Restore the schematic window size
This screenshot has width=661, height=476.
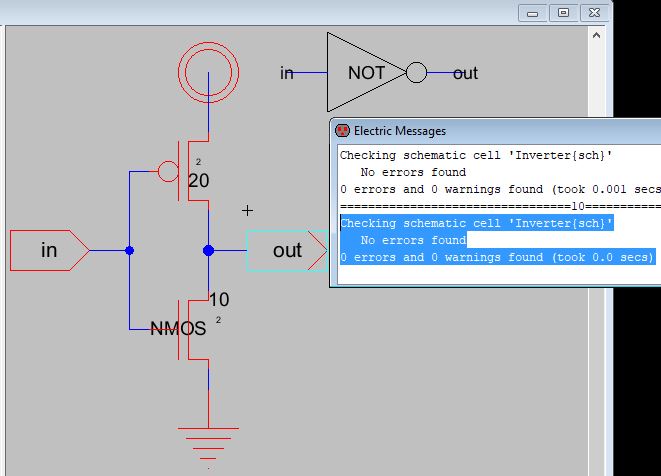tap(563, 12)
